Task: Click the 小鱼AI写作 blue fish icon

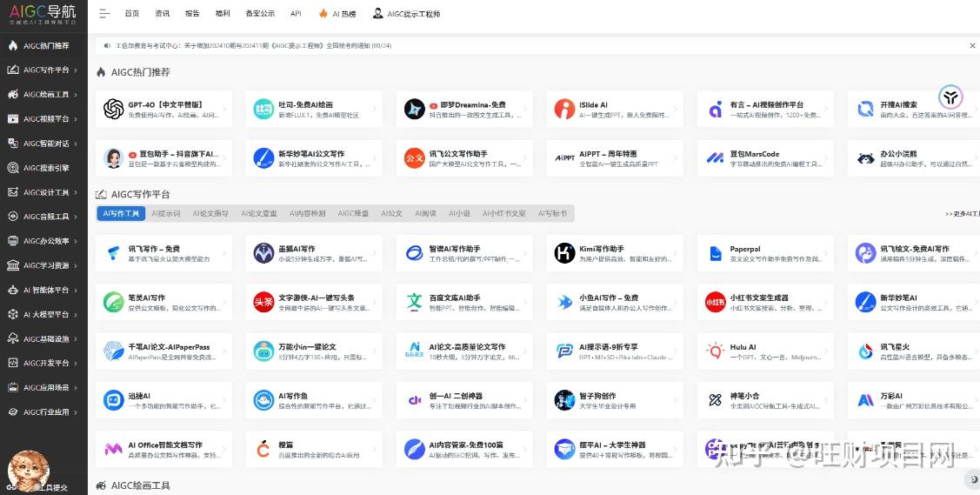Action: 564,302
